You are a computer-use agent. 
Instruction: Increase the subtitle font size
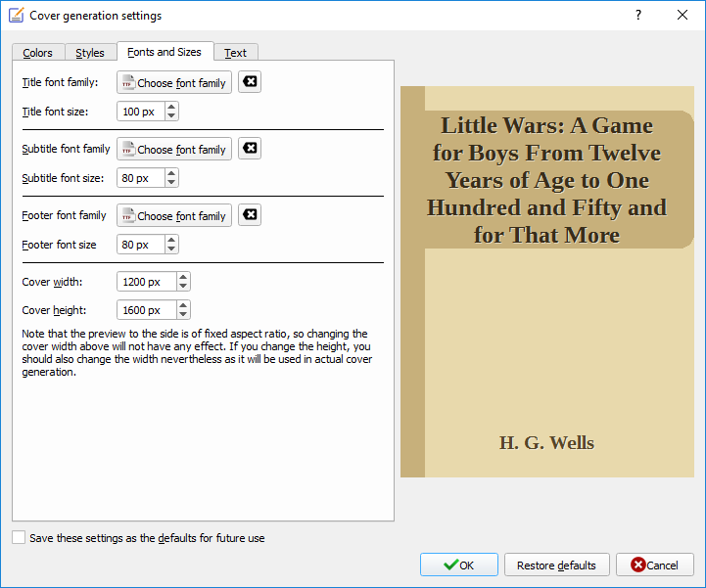pyautogui.click(x=171, y=173)
